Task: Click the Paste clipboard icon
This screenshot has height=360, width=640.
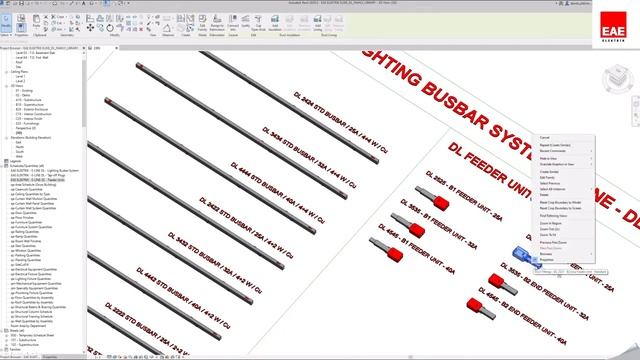Action: 36,21
